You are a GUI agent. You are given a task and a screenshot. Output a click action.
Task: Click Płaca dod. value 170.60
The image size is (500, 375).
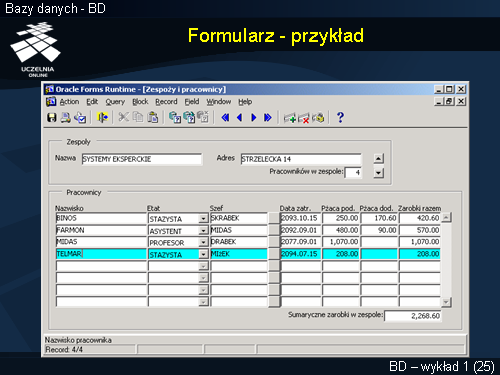click(x=379, y=218)
